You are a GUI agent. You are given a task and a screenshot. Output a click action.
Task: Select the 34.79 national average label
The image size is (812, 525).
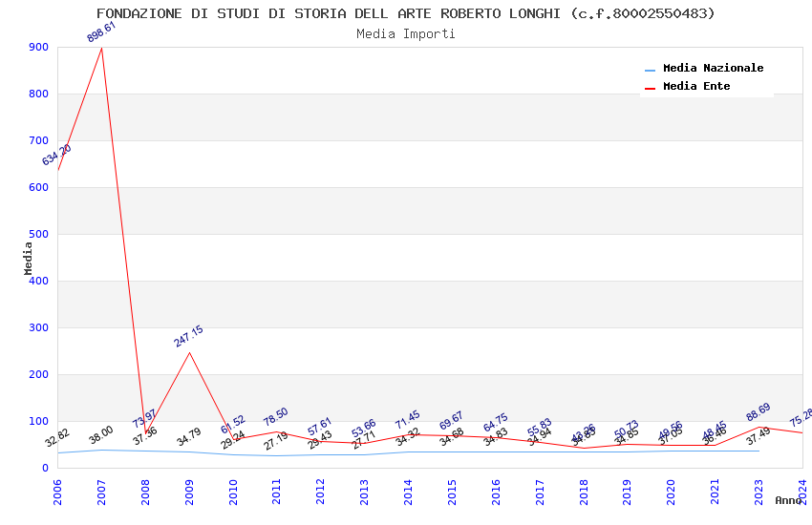(x=188, y=437)
